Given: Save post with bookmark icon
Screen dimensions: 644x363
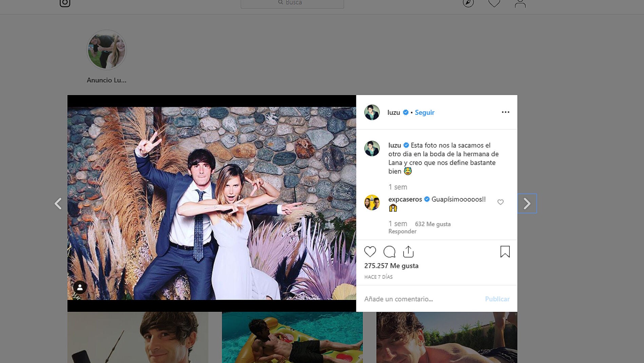Looking at the screenshot, I should (505, 252).
